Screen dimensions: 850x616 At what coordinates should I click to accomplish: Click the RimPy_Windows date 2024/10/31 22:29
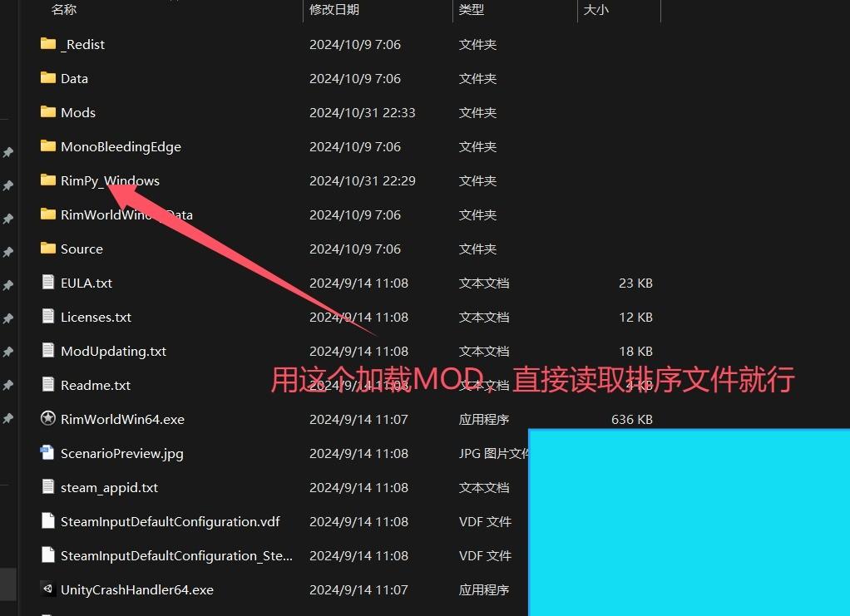(x=362, y=181)
